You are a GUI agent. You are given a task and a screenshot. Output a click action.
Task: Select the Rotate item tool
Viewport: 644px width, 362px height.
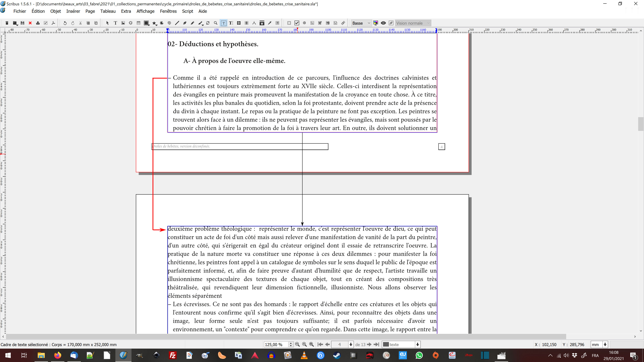208,23
